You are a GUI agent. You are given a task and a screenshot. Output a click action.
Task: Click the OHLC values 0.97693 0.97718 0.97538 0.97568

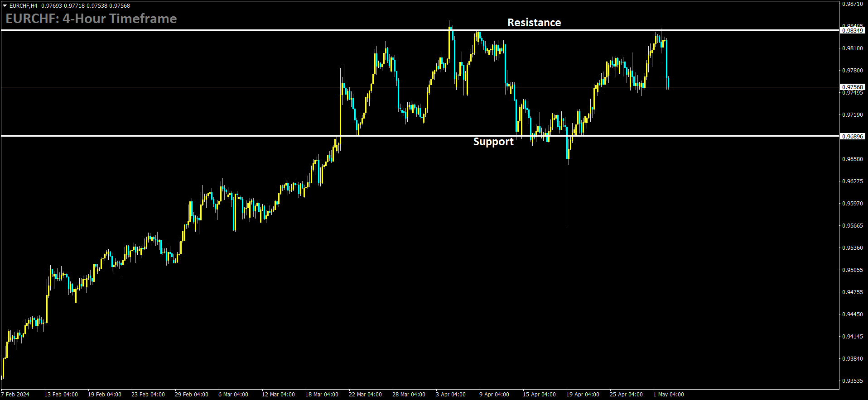point(86,6)
